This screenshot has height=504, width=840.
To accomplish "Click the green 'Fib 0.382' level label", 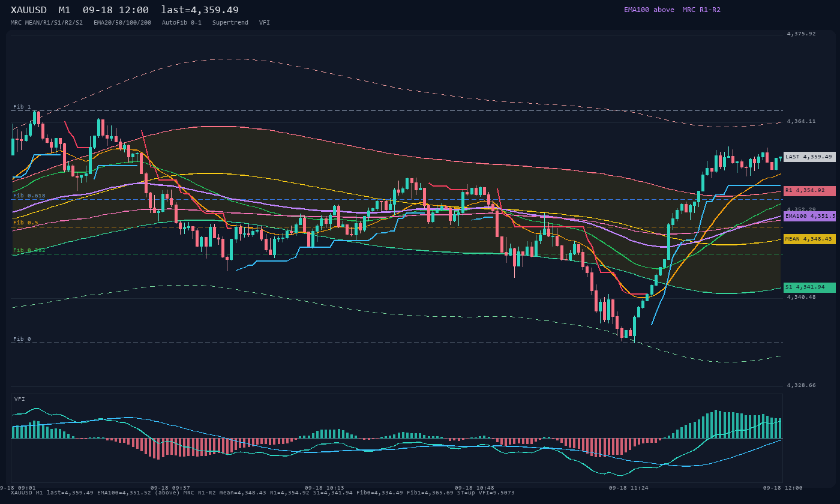I will [x=29, y=250].
